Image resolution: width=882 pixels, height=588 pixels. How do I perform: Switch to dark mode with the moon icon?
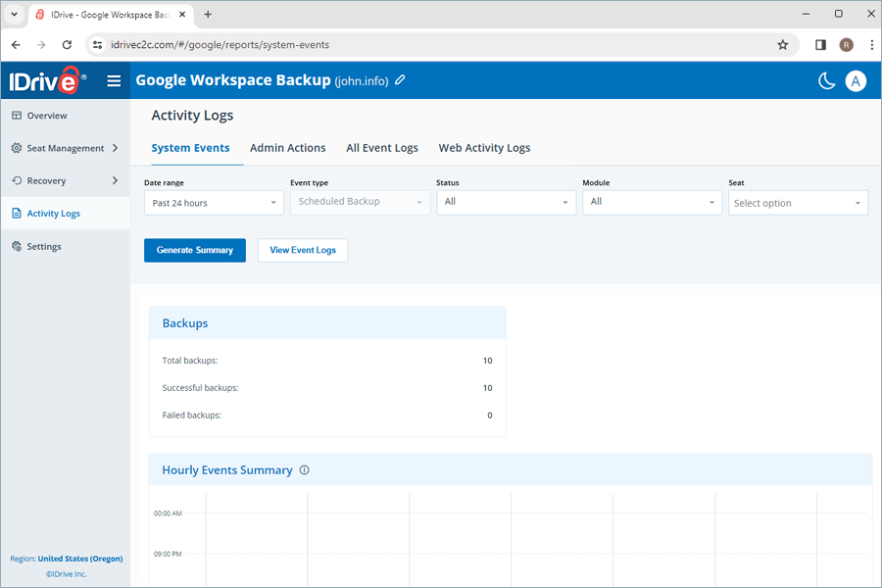point(826,81)
